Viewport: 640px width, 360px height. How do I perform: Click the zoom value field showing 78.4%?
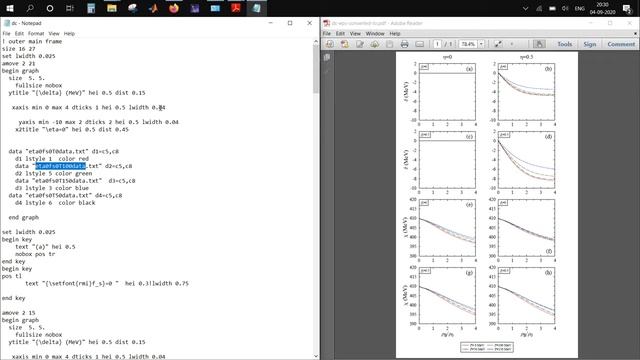click(x=469, y=44)
